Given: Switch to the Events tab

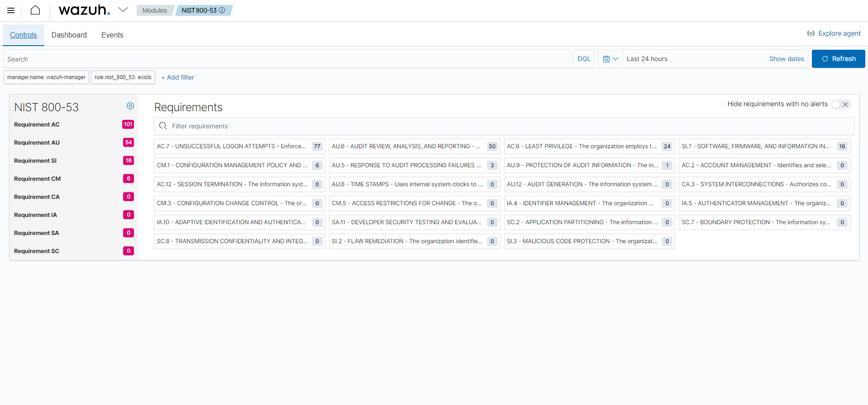Looking at the screenshot, I should click(x=112, y=35).
